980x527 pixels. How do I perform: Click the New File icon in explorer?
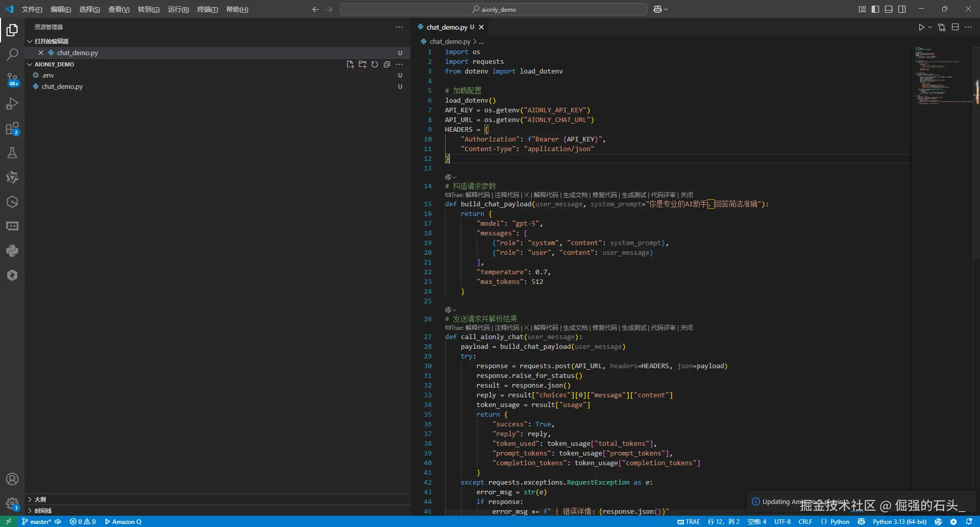click(350, 64)
